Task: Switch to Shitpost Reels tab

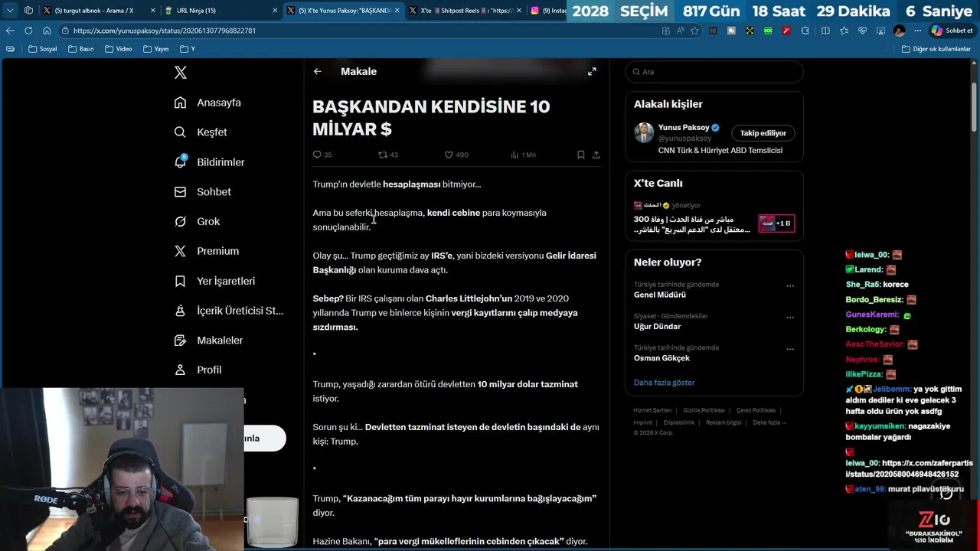Action: tap(465, 11)
